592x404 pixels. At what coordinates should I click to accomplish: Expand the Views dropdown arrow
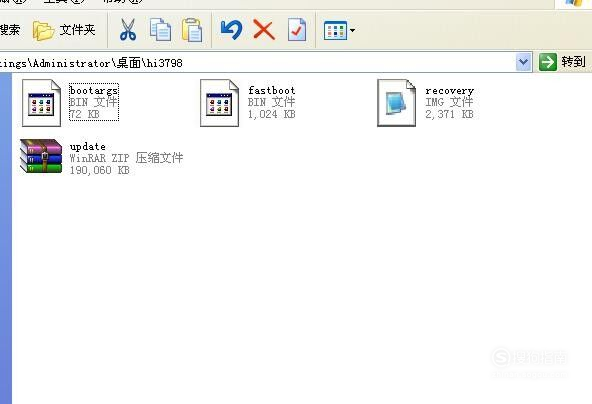352,30
